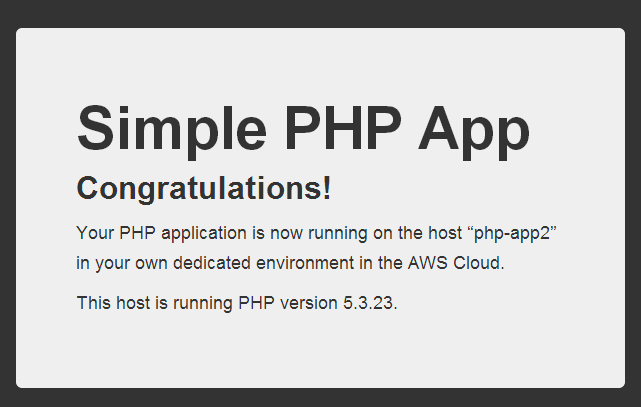Click the exclamation mark after Congratulations

tap(327, 188)
